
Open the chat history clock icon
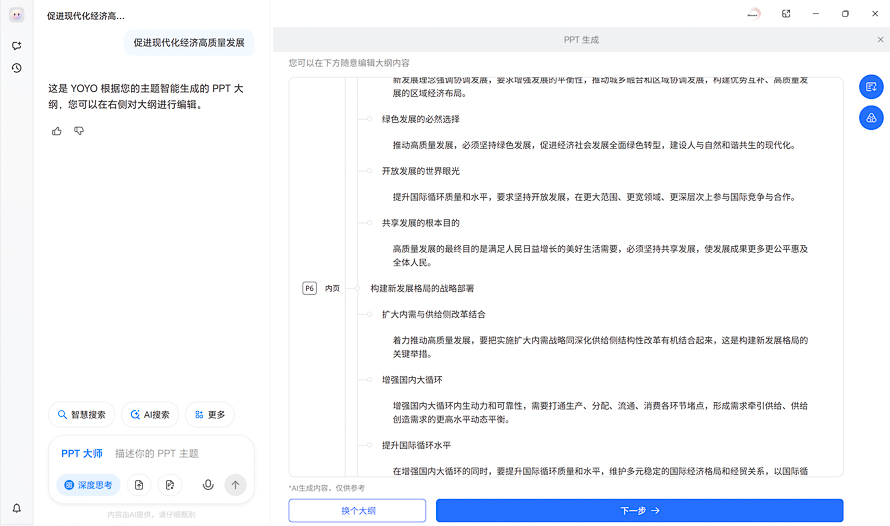tap(16, 68)
